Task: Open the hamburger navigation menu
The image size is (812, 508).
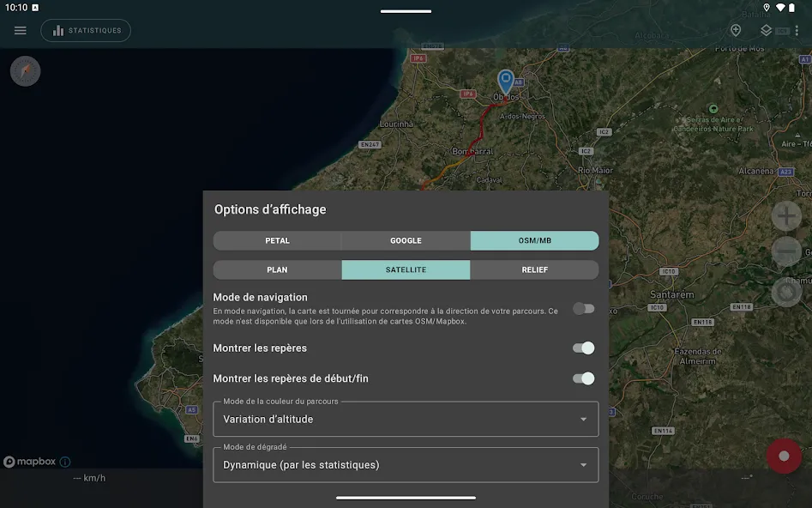Action: click(21, 31)
